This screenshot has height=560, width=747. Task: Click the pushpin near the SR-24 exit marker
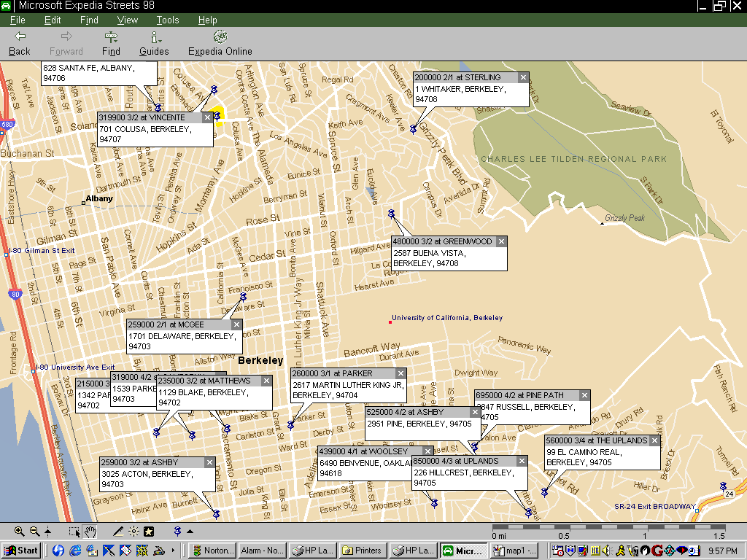pos(723,486)
